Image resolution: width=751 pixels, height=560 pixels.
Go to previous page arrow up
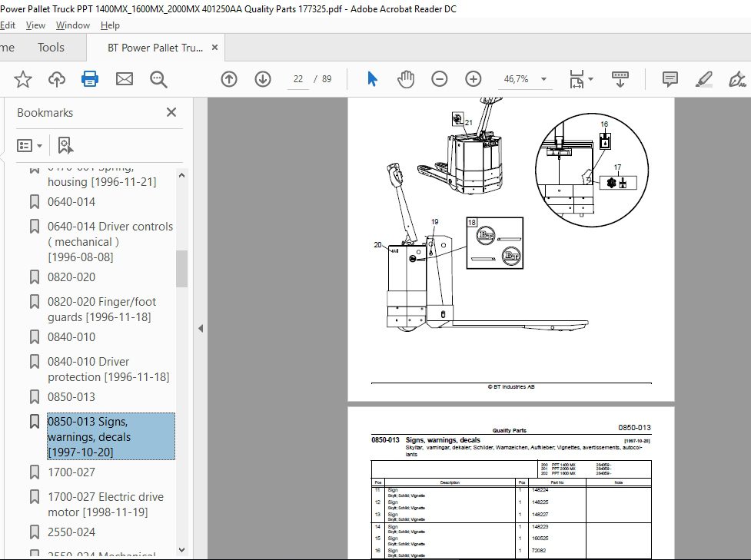(229, 79)
